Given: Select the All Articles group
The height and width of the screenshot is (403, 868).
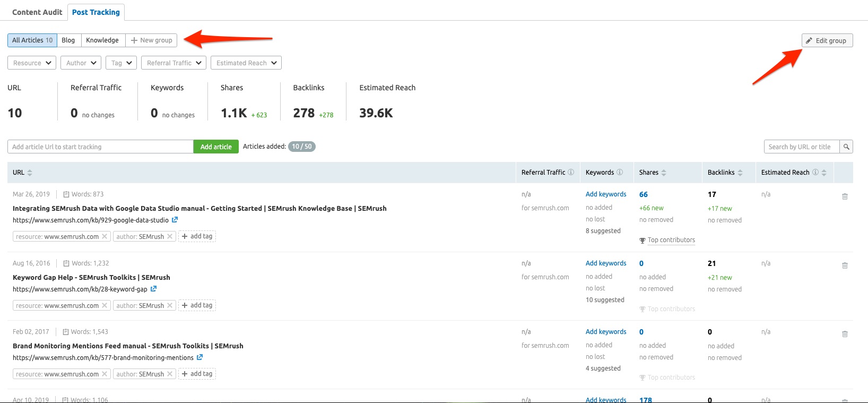Looking at the screenshot, I should (x=32, y=40).
